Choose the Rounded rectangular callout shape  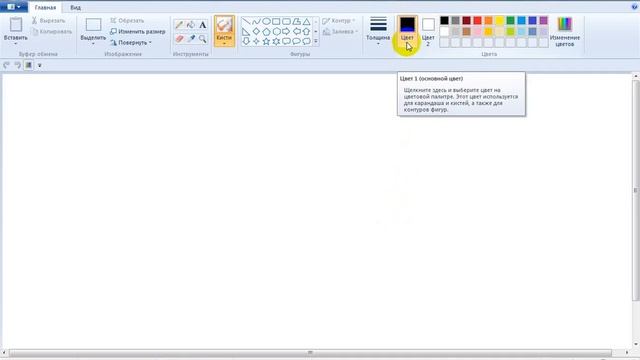click(286, 41)
